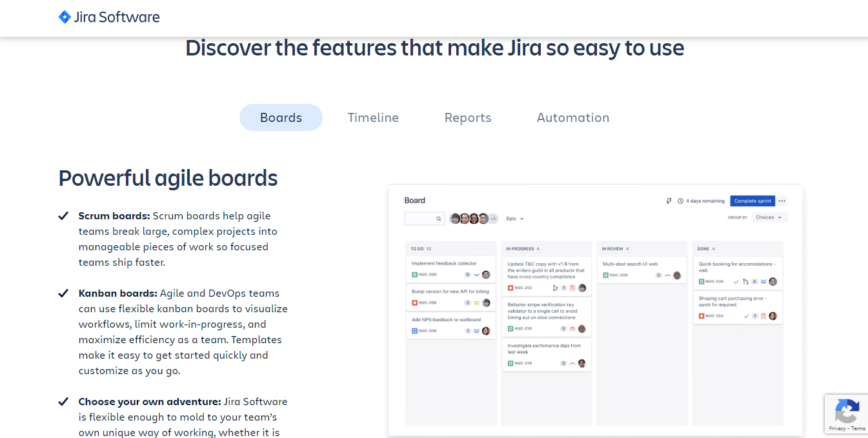Click the 'Kanban boards:' bold text
Screen dimensions: 868x438
[118, 293]
